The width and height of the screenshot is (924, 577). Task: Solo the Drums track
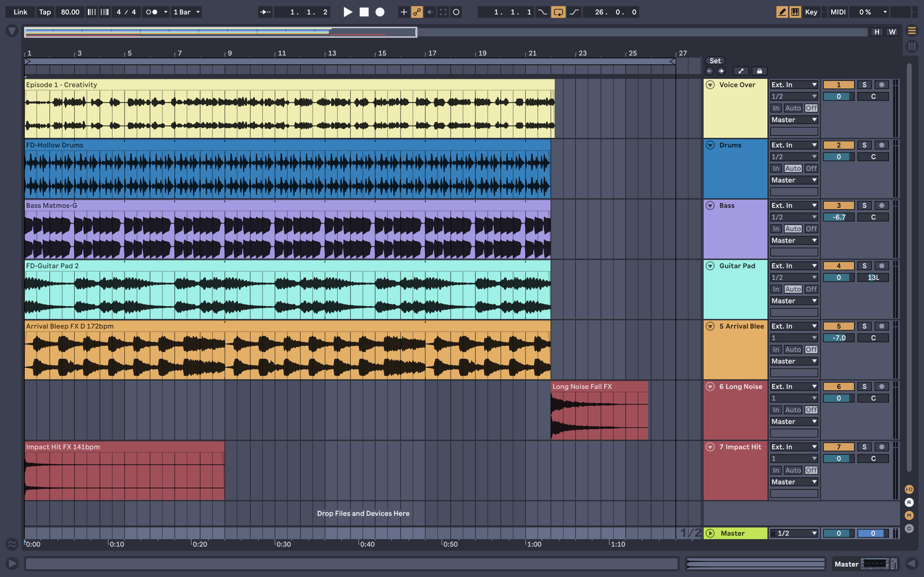(864, 145)
